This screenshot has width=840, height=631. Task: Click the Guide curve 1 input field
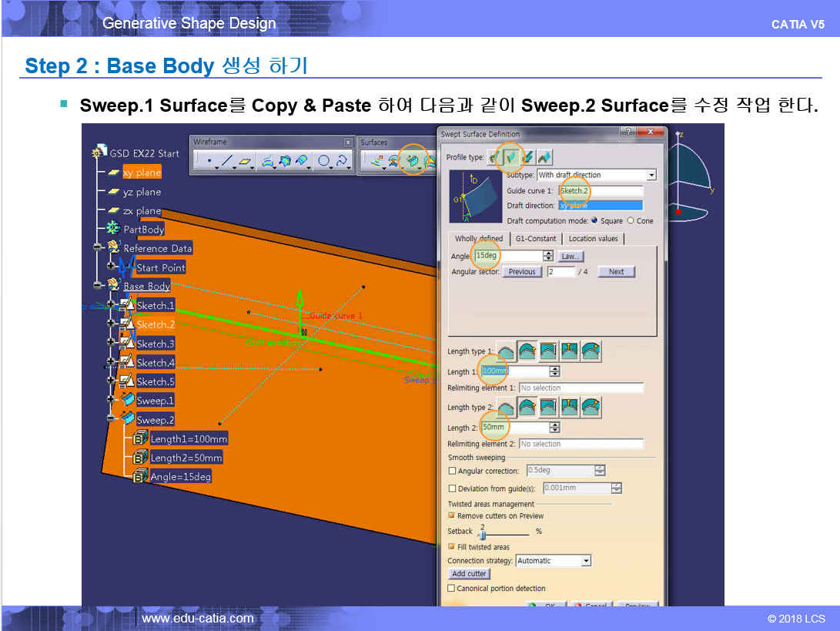601,190
